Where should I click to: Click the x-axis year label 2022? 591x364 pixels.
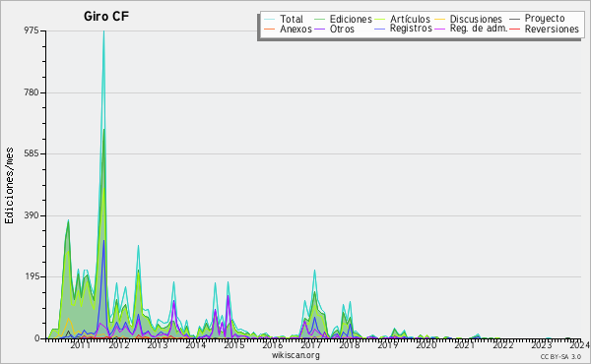503,344
